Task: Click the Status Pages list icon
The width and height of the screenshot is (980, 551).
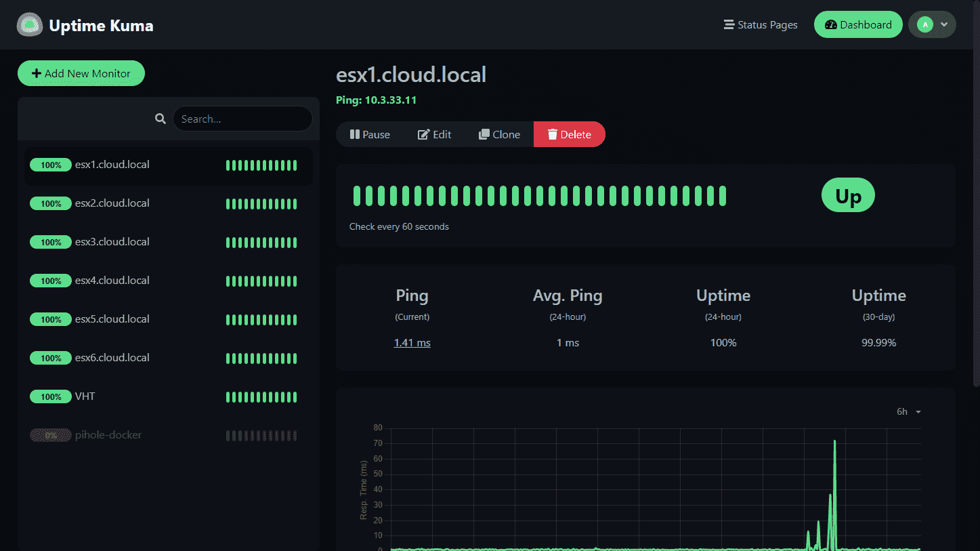Action: point(728,24)
